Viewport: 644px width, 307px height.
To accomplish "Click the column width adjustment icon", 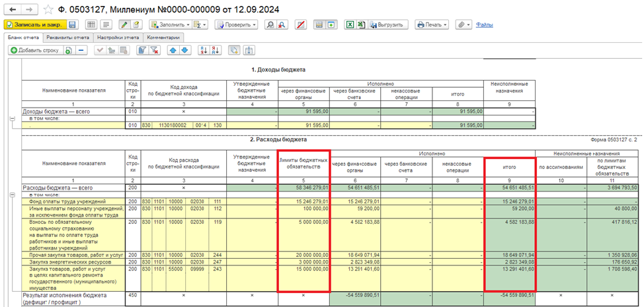I will (249, 50).
